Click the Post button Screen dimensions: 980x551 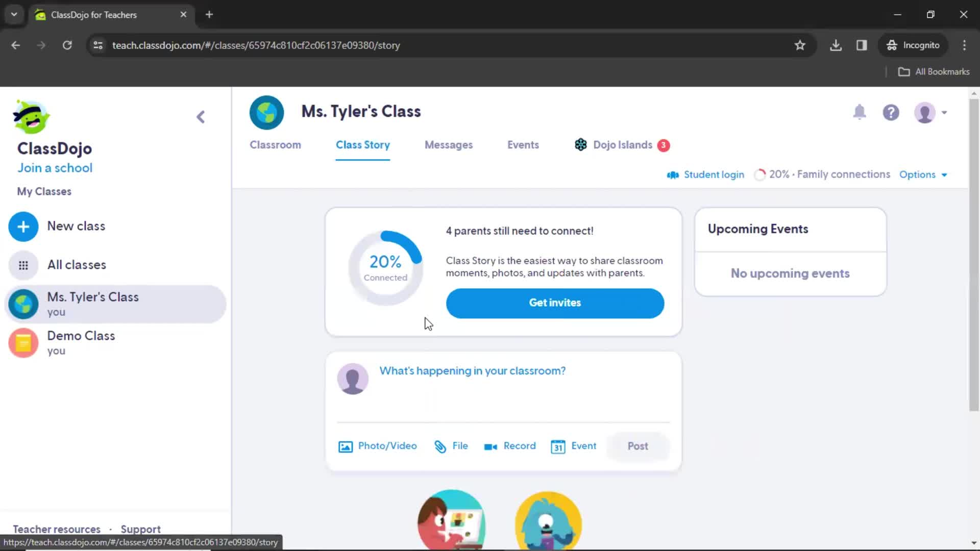[638, 446]
